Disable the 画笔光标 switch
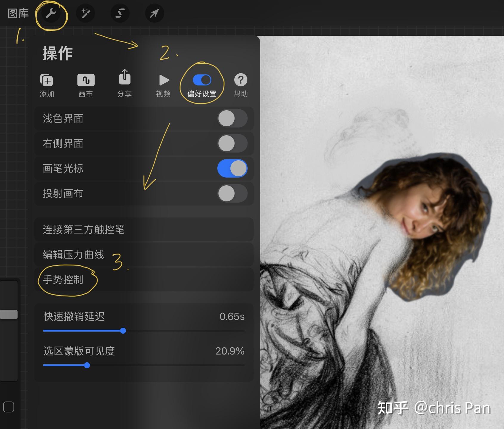 point(232,169)
